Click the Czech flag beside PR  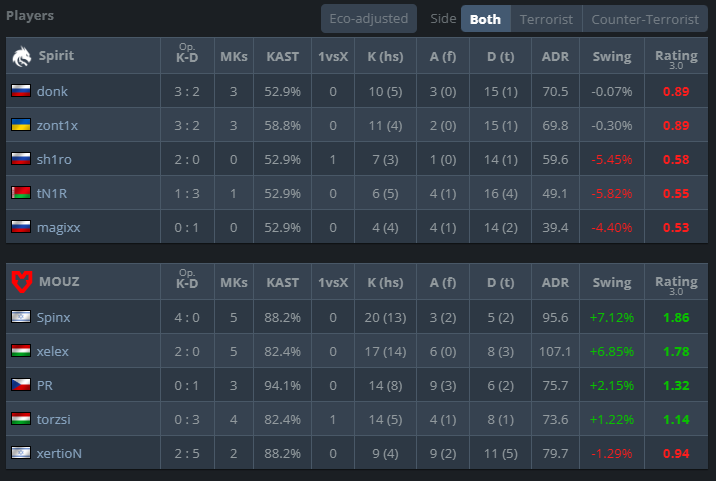click(x=21, y=385)
